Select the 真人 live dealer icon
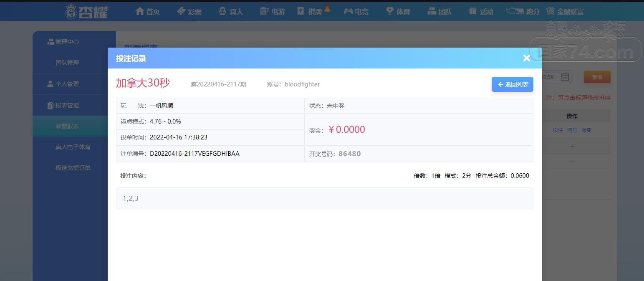The width and height of the screenshot is (644, 281). (x=222, y=11)
